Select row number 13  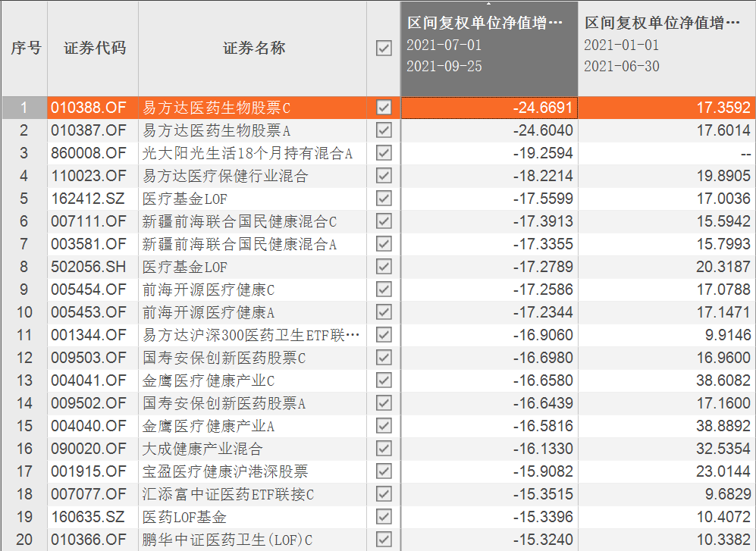(x=24, y=380)
